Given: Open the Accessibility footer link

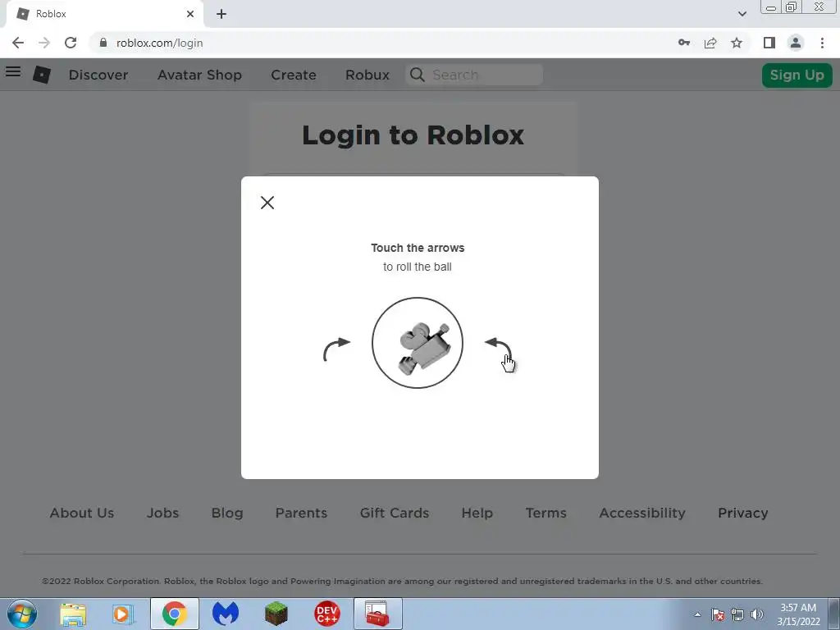Looking at the screenshot, I should [642, 513].
